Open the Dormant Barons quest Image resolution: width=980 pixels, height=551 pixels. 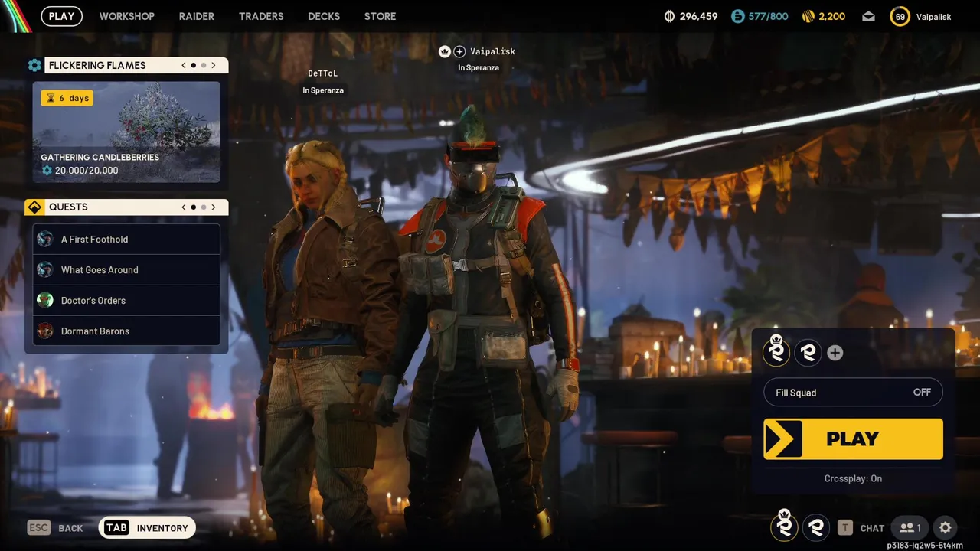click(126, 331)
